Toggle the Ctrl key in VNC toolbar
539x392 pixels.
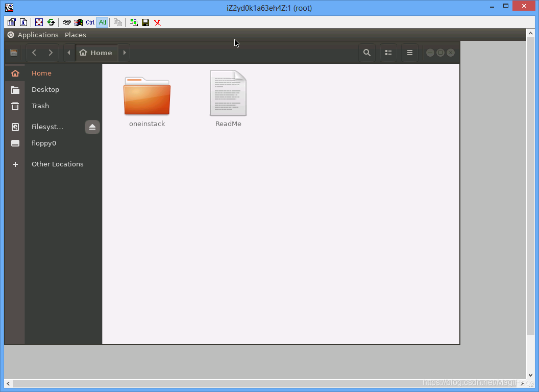[90, 22]
